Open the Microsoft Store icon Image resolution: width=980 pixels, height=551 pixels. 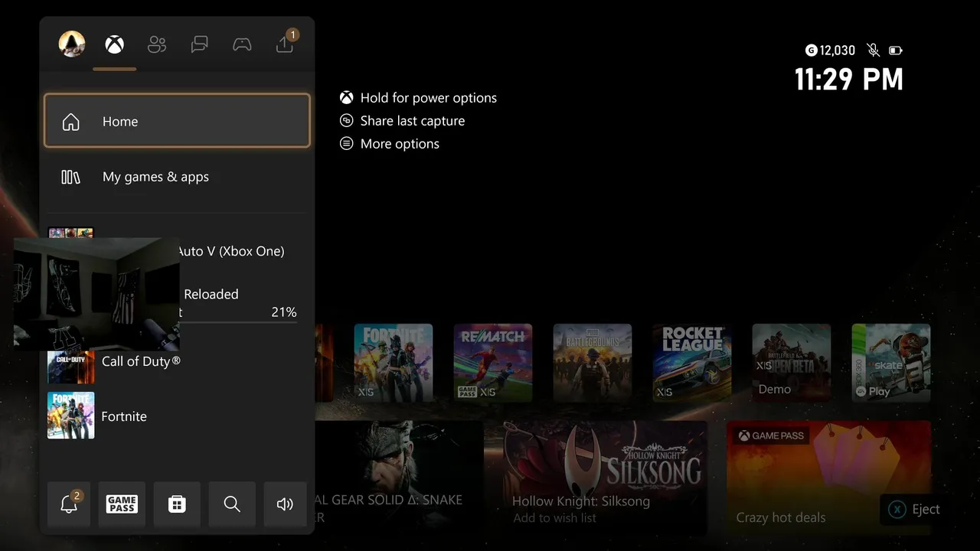(x=177, y=504)
